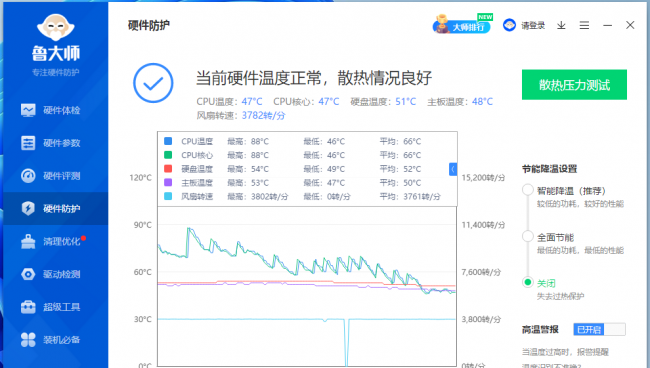Click the 硬件防护 page title
The width and height of the screenshot is (650, 368).
[x=149, y=25]
